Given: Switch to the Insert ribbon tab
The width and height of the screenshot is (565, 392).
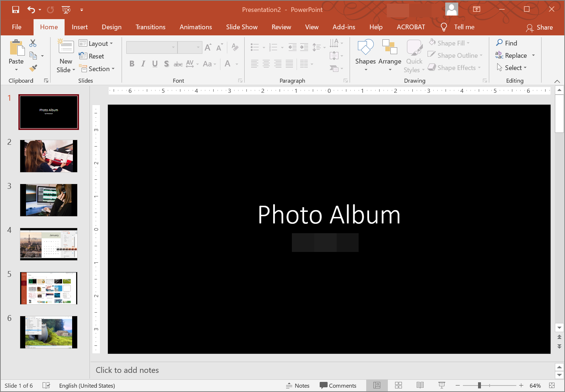Looking at the screenshot, I should 79,27.
